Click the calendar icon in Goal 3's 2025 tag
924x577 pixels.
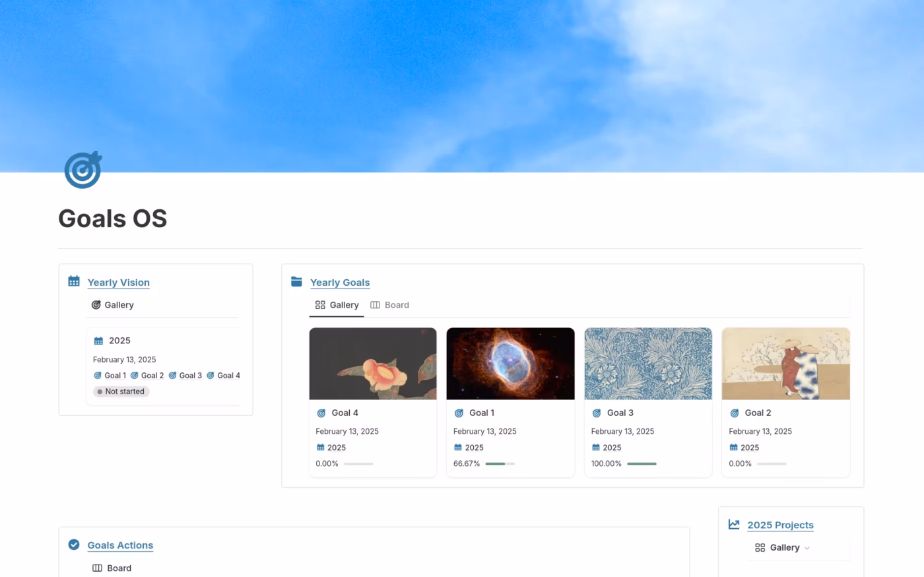(x=596, y=448)
